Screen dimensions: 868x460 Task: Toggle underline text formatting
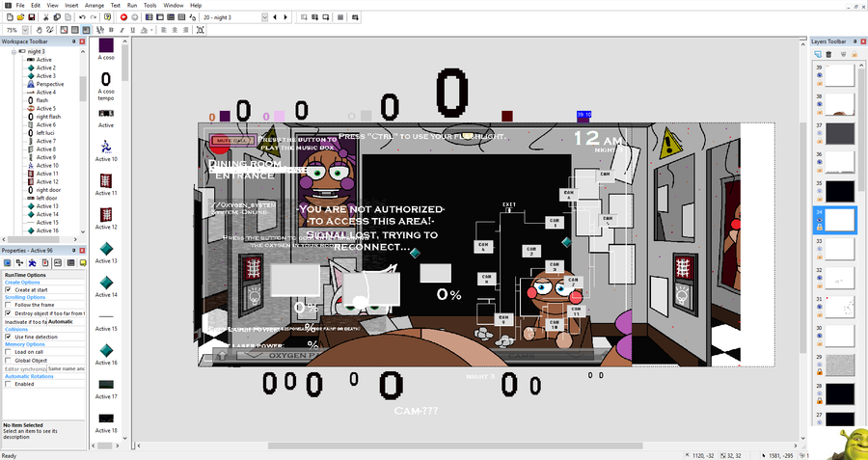pos(133,30)
